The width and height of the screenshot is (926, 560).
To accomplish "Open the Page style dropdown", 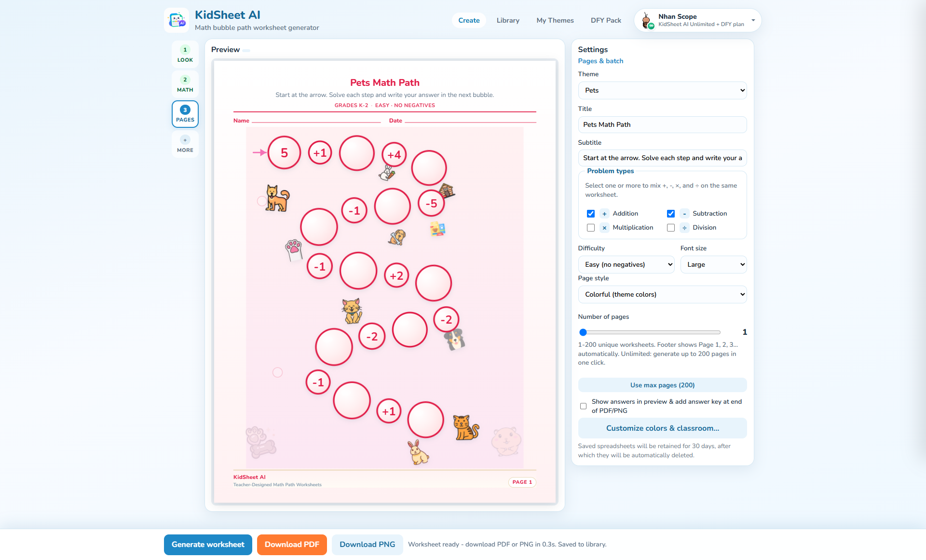I will (x=662, y=294).
